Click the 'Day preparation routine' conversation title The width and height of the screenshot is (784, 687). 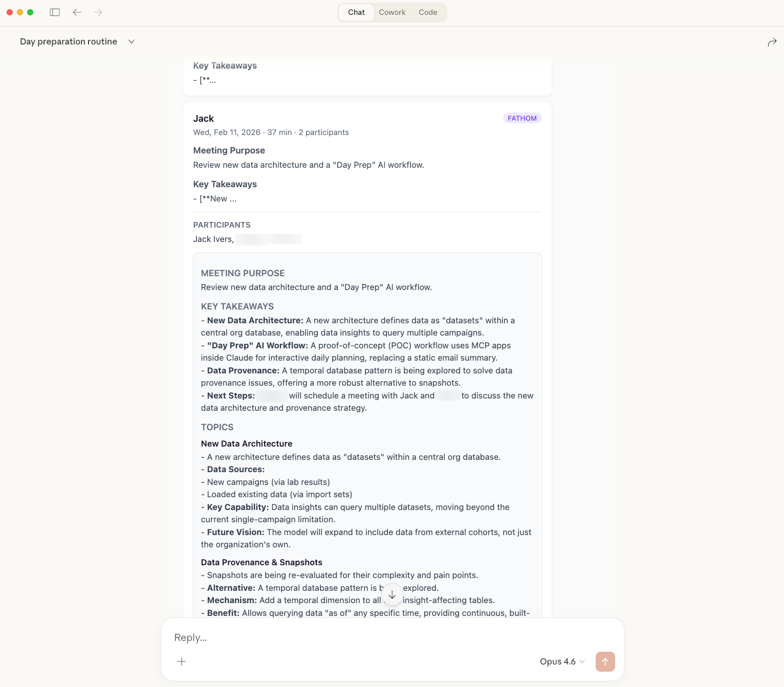coord(69,41)
